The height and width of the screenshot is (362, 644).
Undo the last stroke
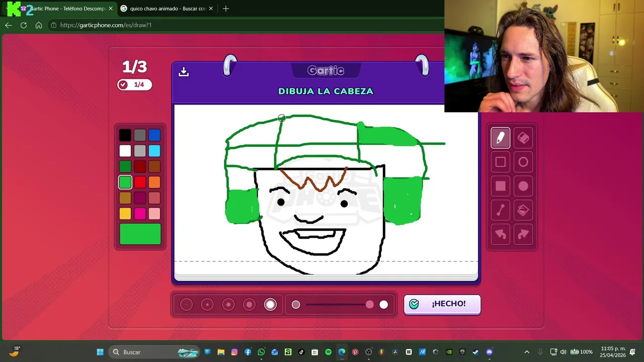(500, 234)
